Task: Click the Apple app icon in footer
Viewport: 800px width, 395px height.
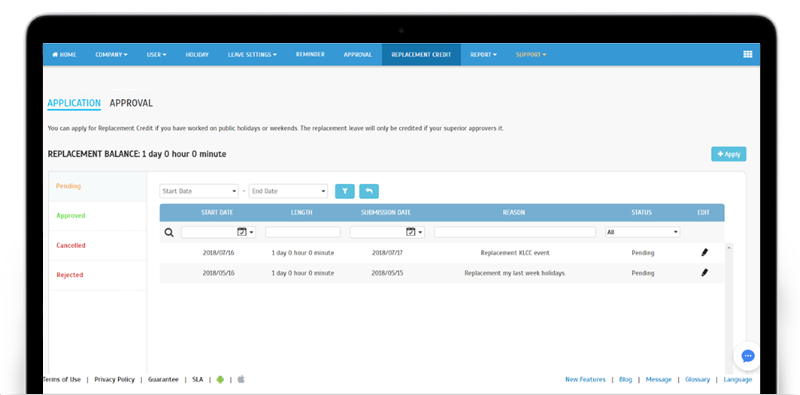Action: 241,379
